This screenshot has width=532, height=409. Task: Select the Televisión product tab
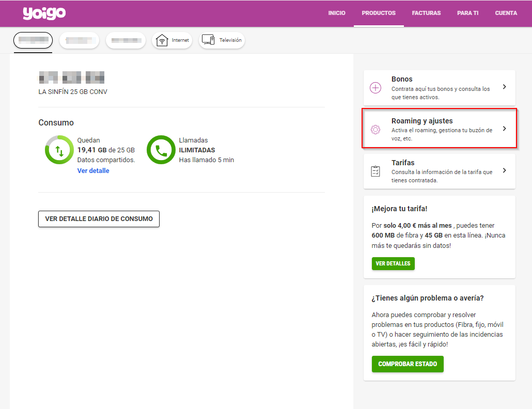point(222,40)
